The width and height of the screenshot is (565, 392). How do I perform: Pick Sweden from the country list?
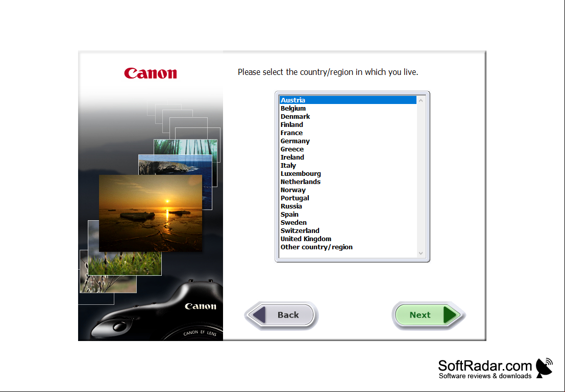(348, 222)
